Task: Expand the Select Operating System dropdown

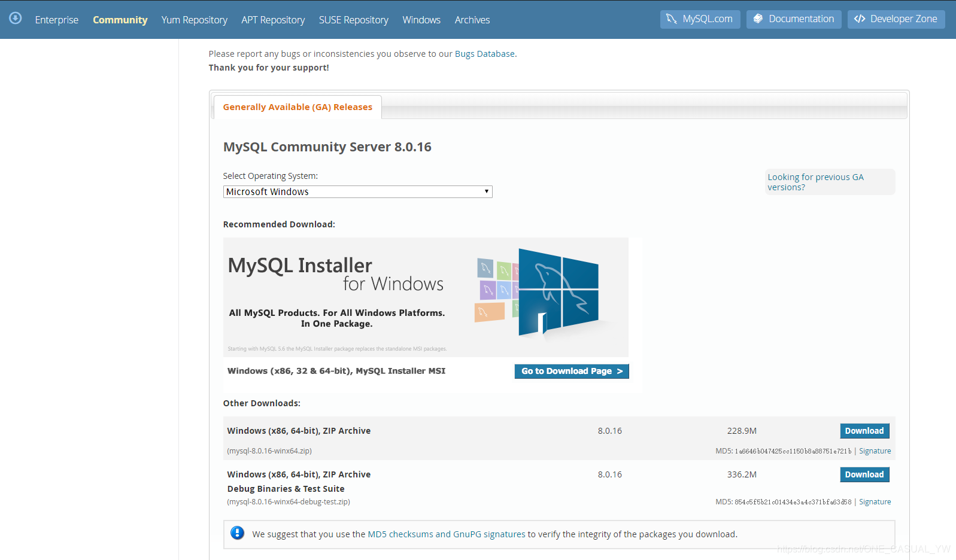Action: (357, 191)
